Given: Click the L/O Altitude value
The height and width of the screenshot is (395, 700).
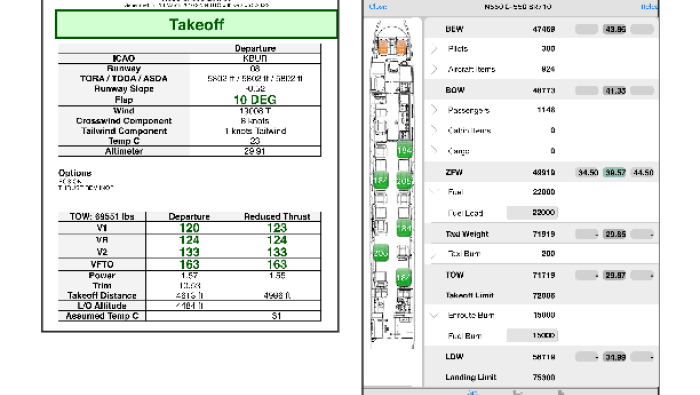Looking at the screenshot, I should click(x=189, y=306).
